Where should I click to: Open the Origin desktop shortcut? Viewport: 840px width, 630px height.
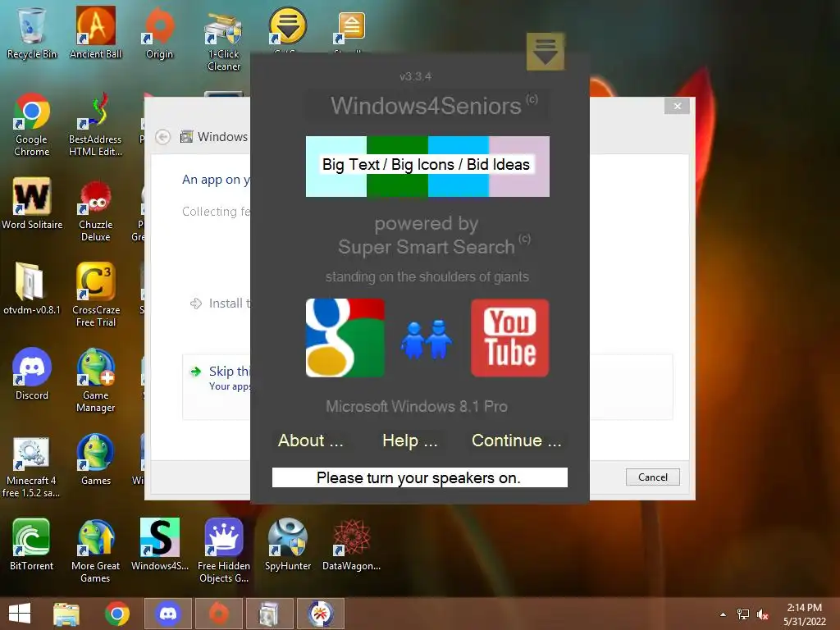point(159,33)
